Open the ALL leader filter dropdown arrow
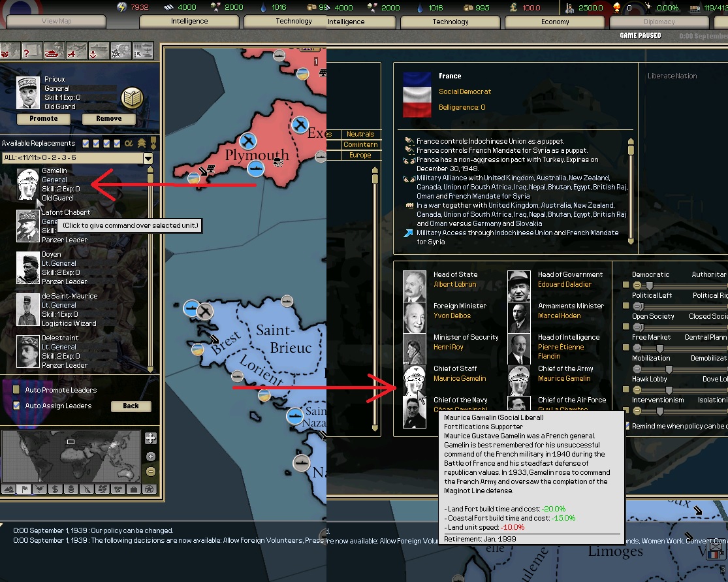Screen dimensions: 728x582 tap(148, 158)
